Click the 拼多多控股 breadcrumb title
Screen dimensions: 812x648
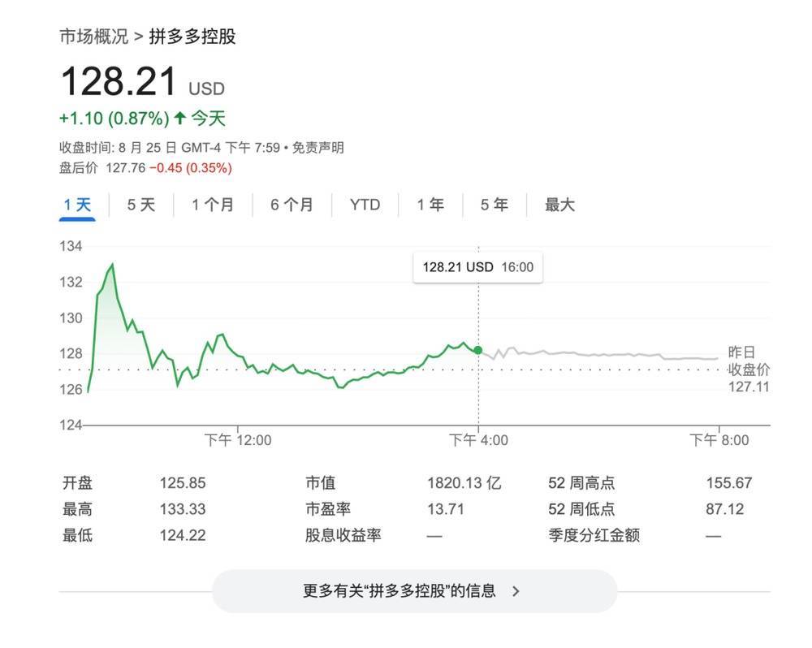(x=193, y=36)
